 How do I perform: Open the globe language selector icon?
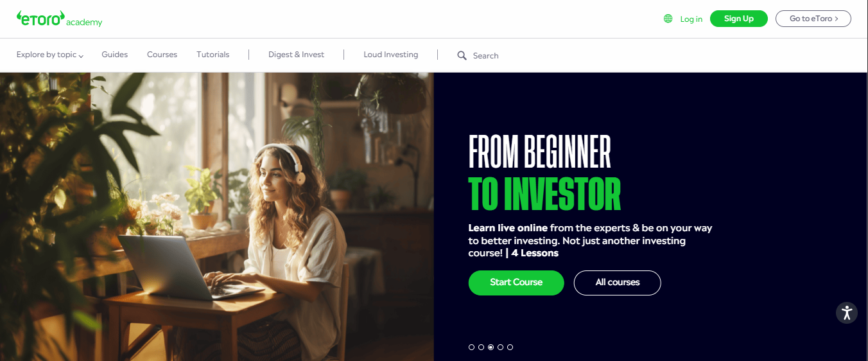click(x=668, y=19)
